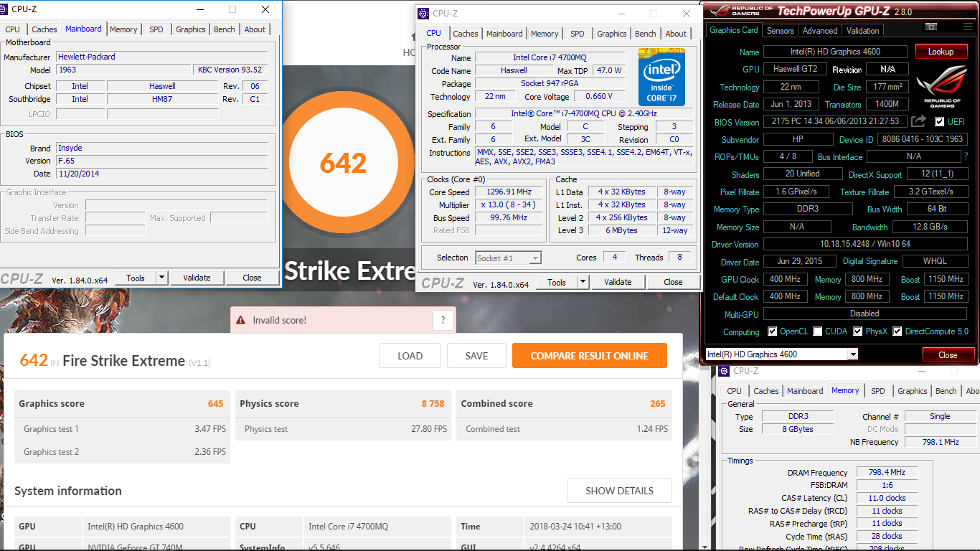Click the red Close button in GPU-Z
Viewport: 980px width, 551px height.
[948, 354]
